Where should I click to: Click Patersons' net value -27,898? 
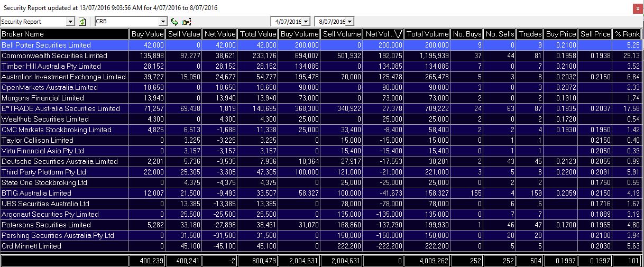224,225
